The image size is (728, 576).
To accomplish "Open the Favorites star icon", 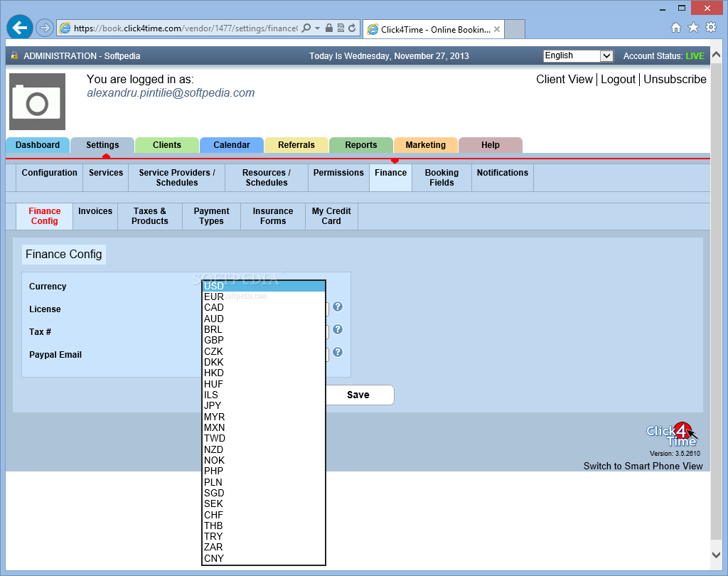I will click(693, 28).
